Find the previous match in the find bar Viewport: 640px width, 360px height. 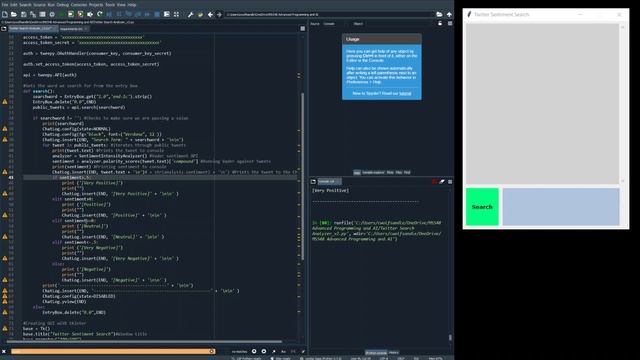click(x=254, y=351)
